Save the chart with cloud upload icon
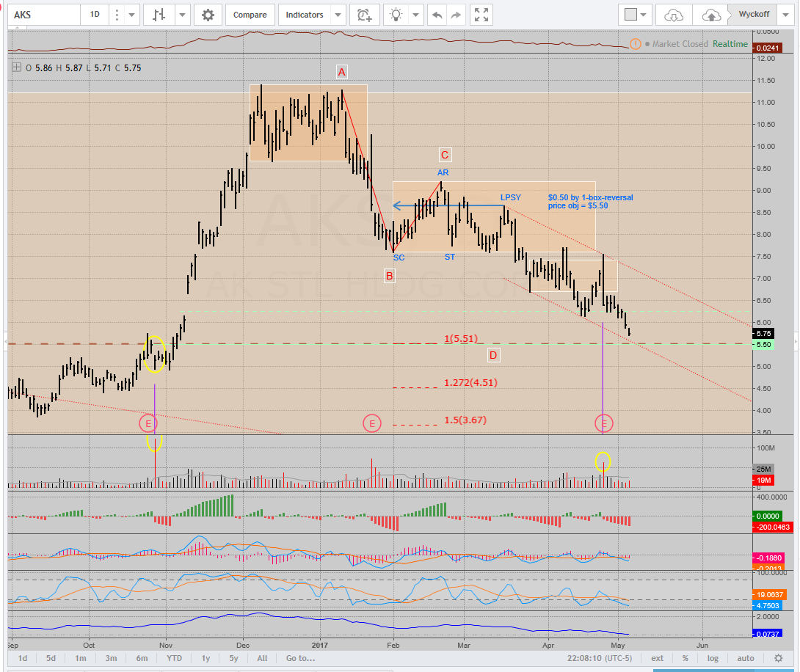 [x=710, y=15]
